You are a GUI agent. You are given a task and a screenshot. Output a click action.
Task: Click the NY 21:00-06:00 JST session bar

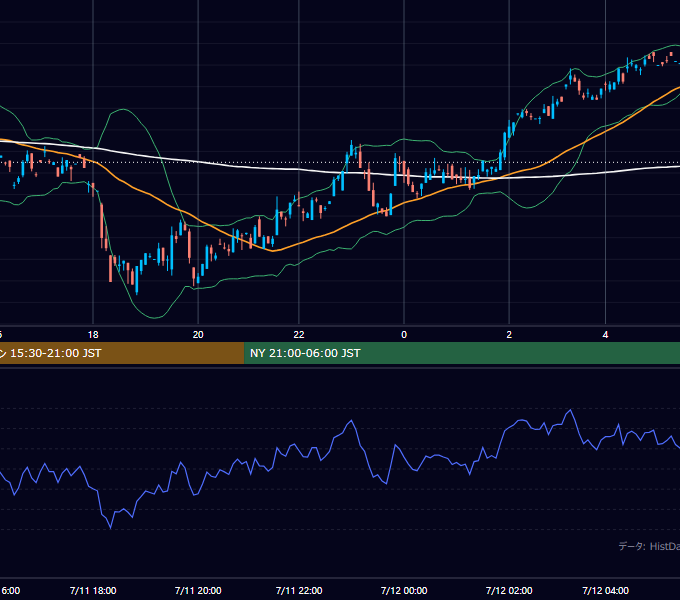462,353
